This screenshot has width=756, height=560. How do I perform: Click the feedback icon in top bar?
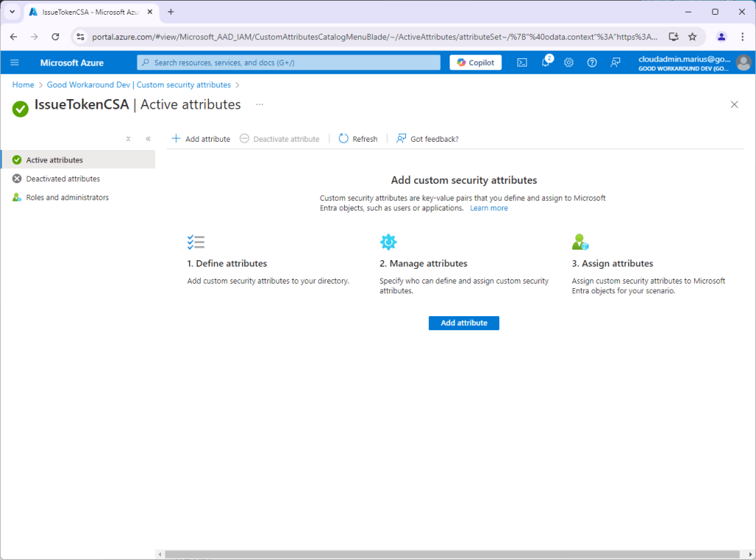(x=615, y=63)
